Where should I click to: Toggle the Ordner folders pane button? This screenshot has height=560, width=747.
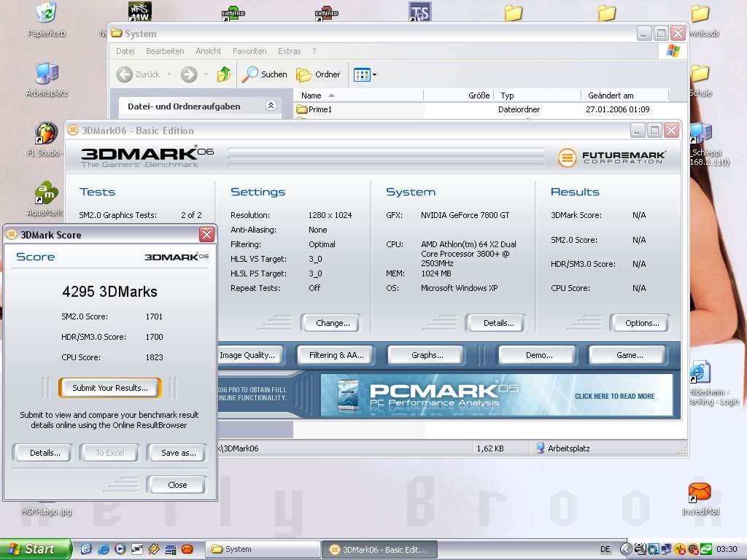pos(318,74)
